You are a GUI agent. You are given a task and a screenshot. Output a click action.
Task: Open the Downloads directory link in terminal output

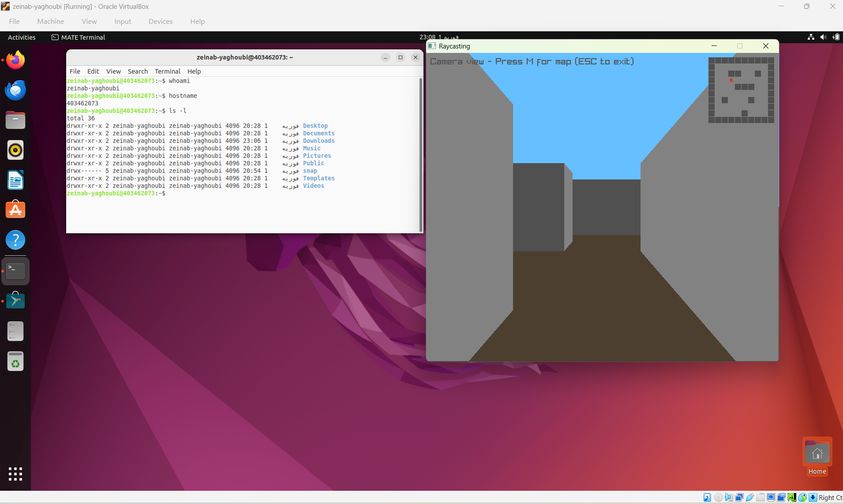318,141
